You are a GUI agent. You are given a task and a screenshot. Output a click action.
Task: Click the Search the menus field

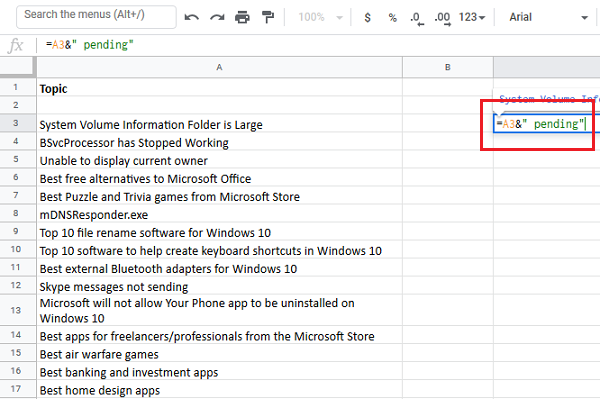(96, 16)
